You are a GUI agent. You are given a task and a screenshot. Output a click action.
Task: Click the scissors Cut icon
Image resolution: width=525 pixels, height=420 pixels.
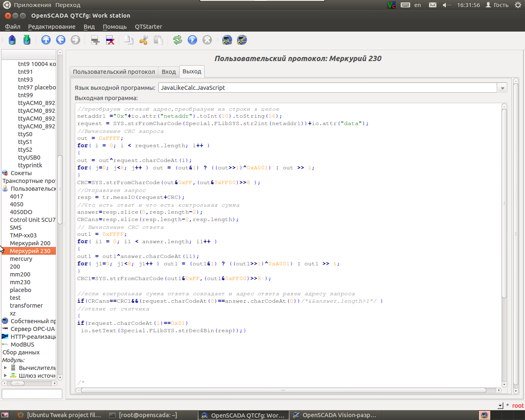point(143,40)
